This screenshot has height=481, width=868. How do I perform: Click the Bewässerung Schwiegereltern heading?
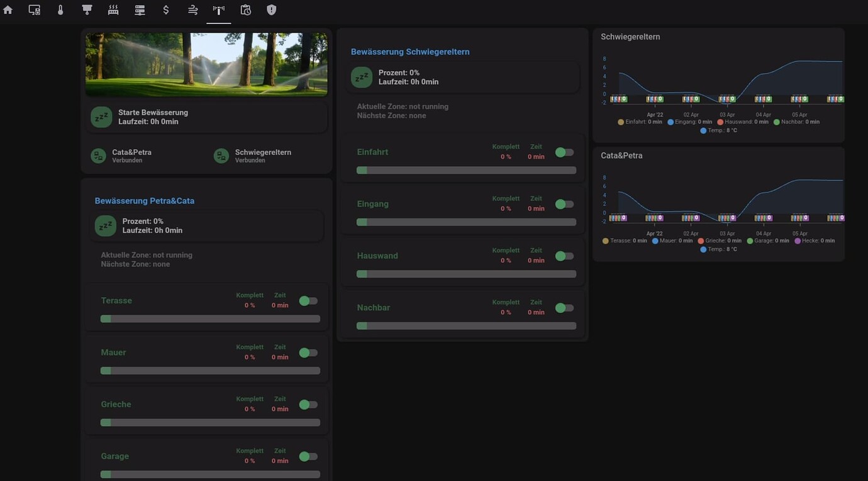[x=409, y=51]
